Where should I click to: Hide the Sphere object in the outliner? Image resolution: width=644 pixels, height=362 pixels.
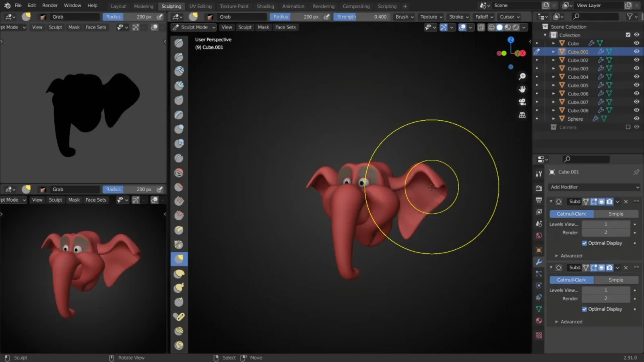click(x=636, y=119)
